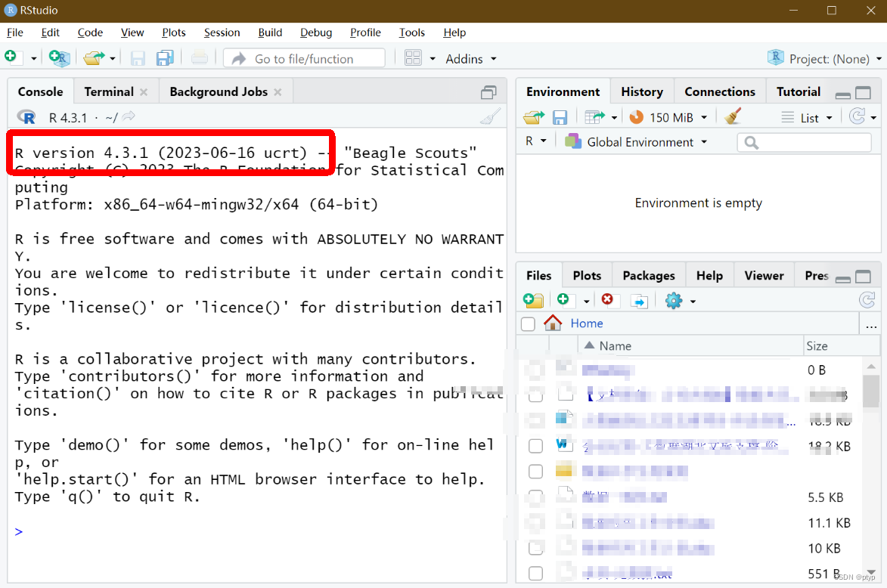Open the panes layout dropdown arrow
This screenshot has height=588, width=887.
point(433,59)
